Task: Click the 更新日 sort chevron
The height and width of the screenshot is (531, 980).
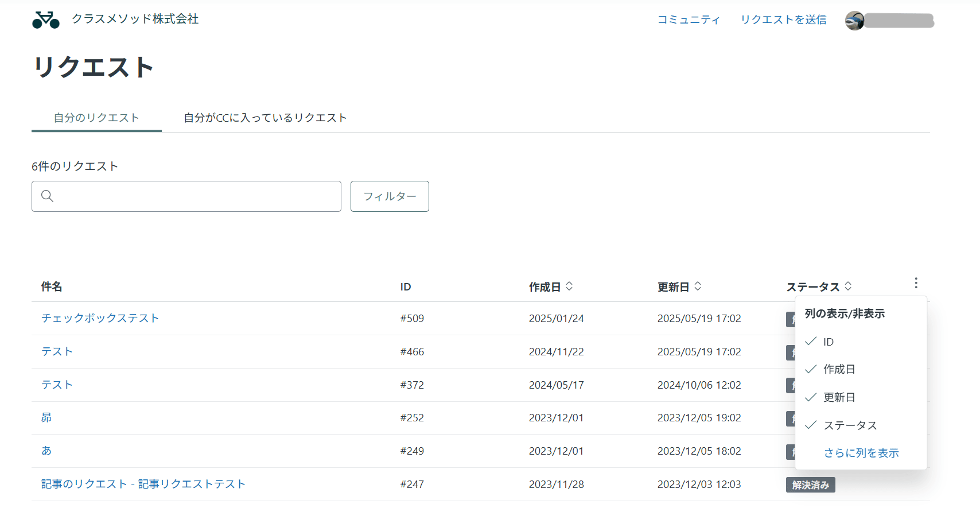Action: (x=698, y=286)
